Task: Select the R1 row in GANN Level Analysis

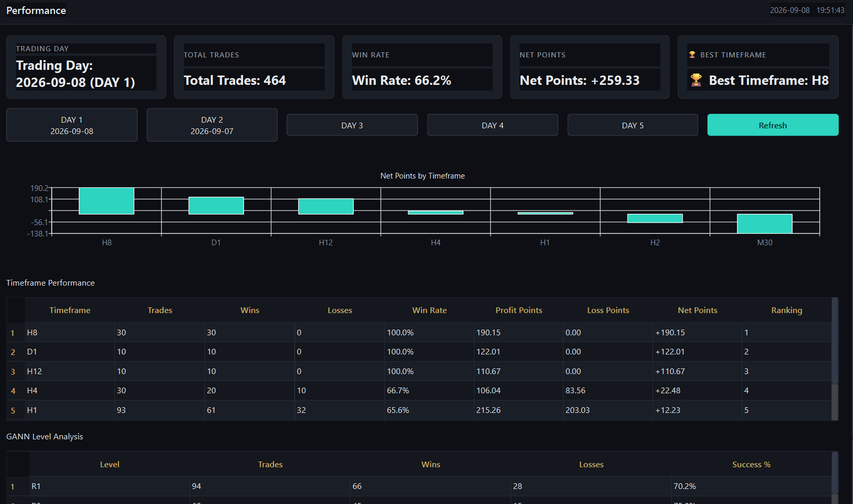Action: 419,486
